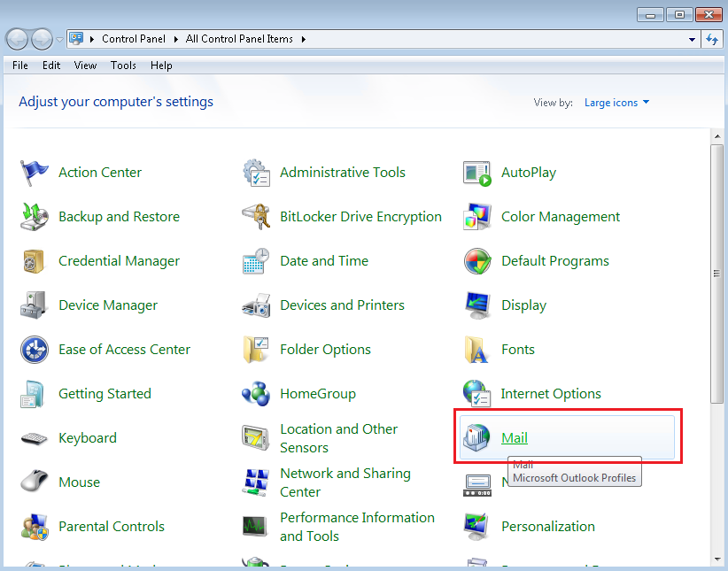Image resolution: width=728 pixels, height=571 pixels.
Task: Click the scrollbar down arrow
Action: tap(716, 559)
